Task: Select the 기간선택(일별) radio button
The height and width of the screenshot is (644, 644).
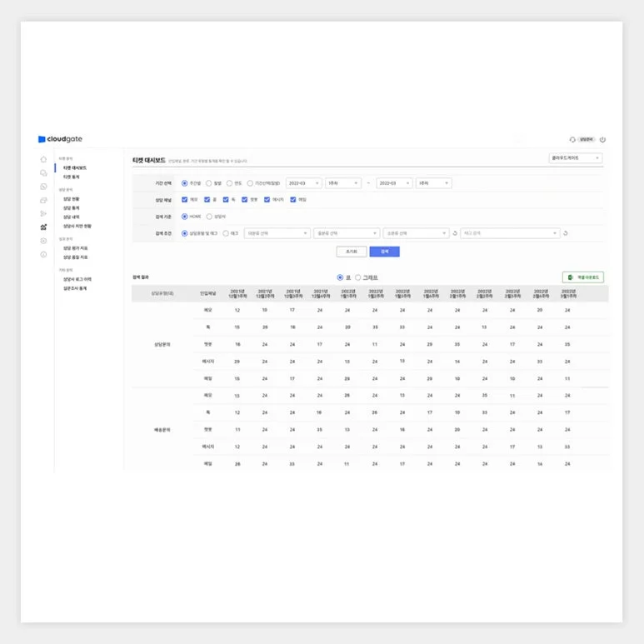Action: (250, 183)
